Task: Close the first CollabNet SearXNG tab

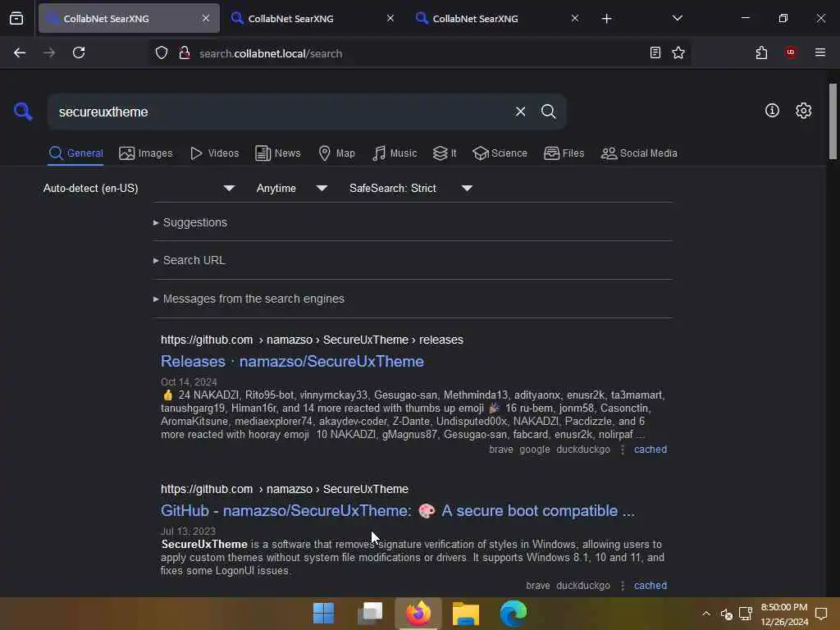Action: tap(206, 18)
